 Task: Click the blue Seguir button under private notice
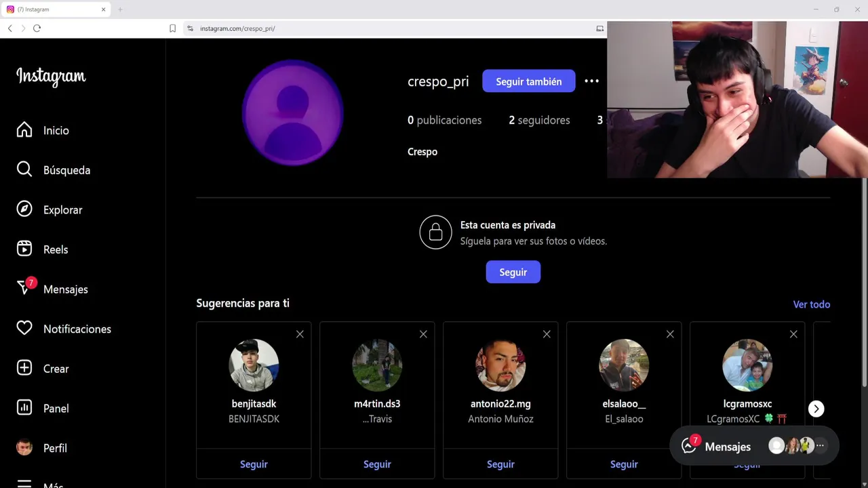coord(513,272)
